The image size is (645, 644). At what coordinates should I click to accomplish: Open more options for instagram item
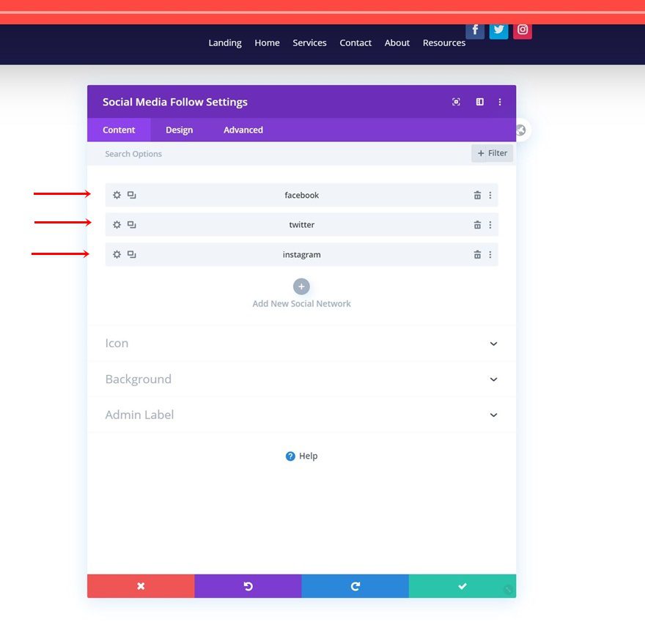click(490, 254)
